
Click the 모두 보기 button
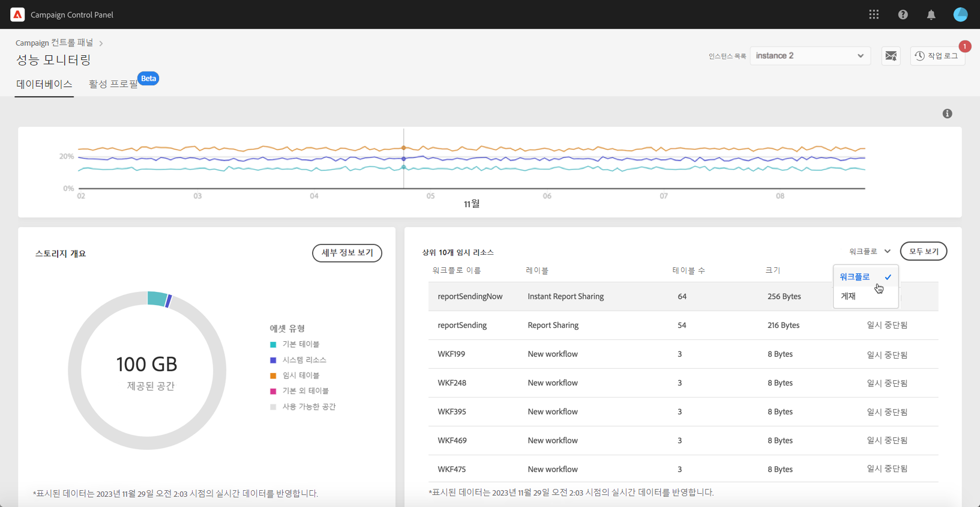coord(924,251)
